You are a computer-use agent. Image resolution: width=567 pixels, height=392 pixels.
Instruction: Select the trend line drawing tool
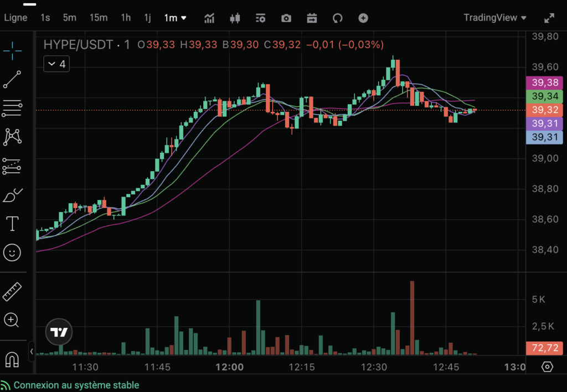pos(12,80)
